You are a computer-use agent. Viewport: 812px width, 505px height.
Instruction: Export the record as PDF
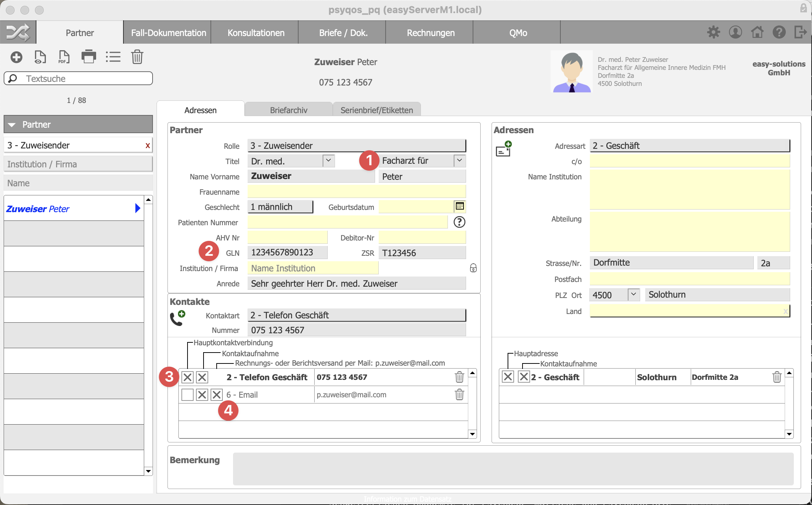point(64,57)
